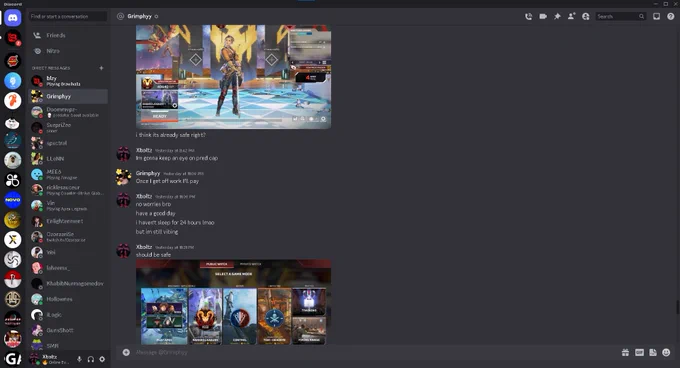Image resolution: width=680 pixels, height=368 pixels.
Task: Open the red and white P server
Action: click(x=13, y=279)
